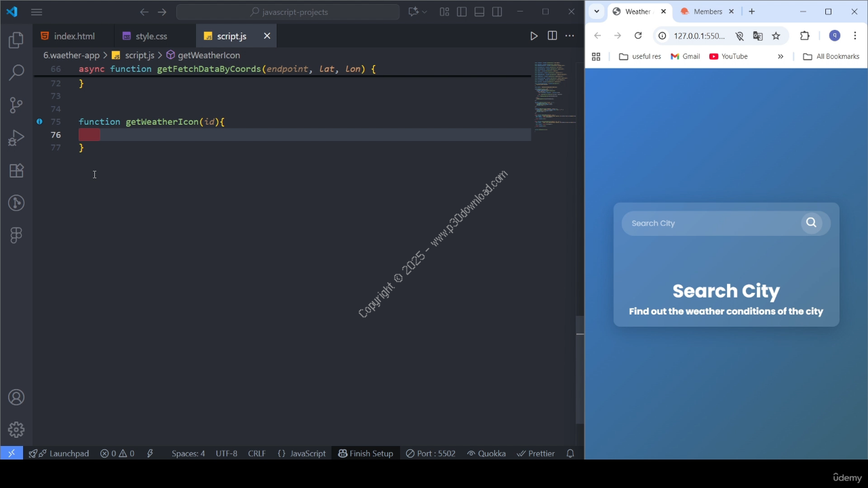Switch to the index.html tab
This screenshot has height=488, width=868.
(74, 36)
